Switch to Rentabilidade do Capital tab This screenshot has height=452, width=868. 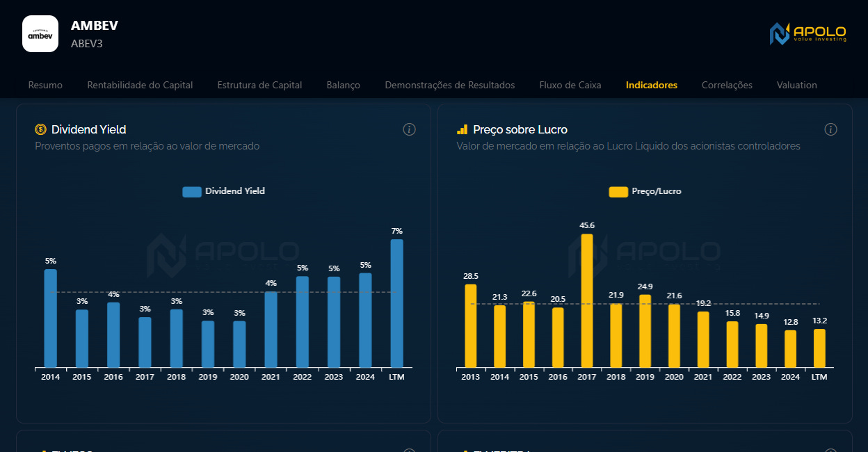click(140, 85)
